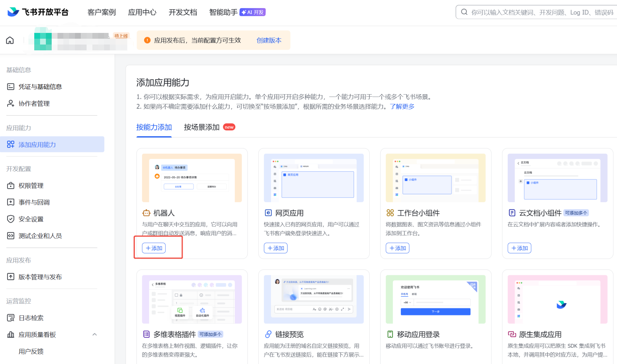The image size is (617, 364).
Task: Go to the home icon
Action: pyautogui.click(x=10, y=40)
